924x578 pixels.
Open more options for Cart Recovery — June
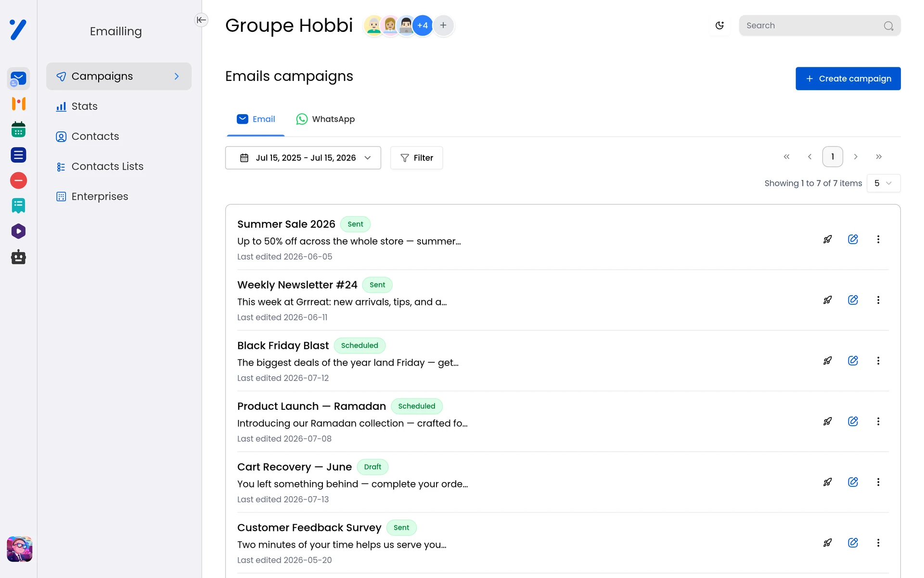(x=878, y=482)
